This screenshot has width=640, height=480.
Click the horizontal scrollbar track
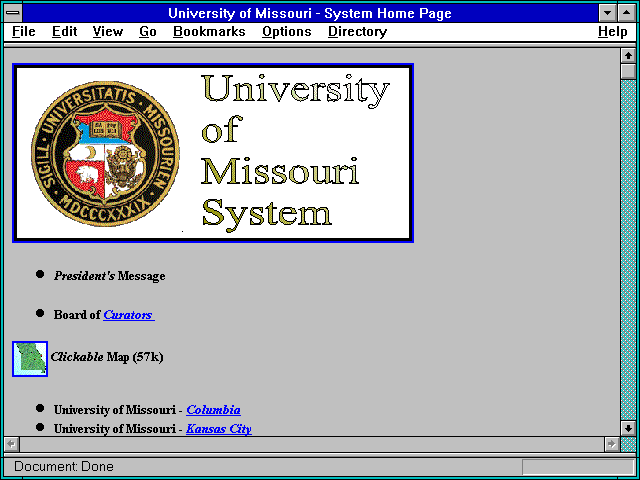pyautogui.click(x=311, y=444)
